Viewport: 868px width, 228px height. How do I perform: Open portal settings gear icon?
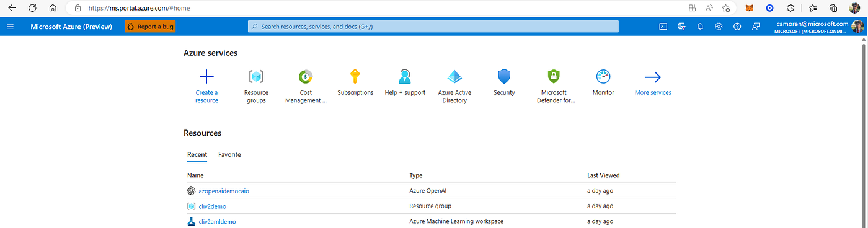click(x=719, y=27)
